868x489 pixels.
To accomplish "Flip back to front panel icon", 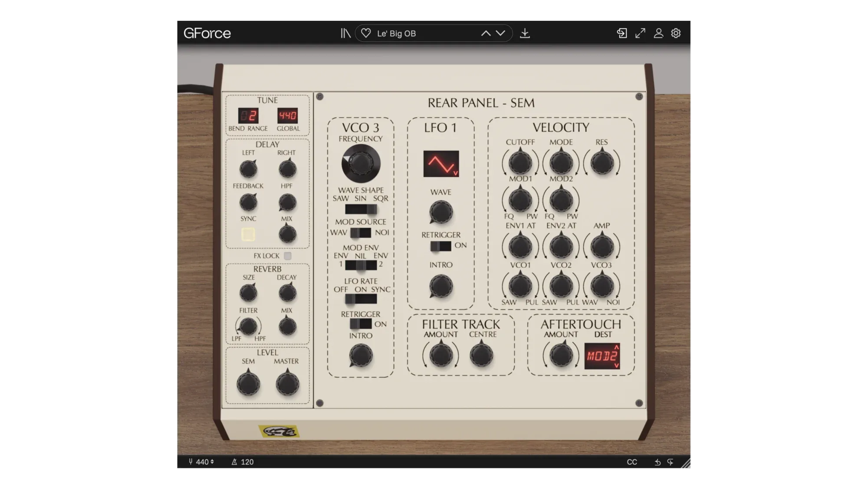I will (x=621, y=33).
